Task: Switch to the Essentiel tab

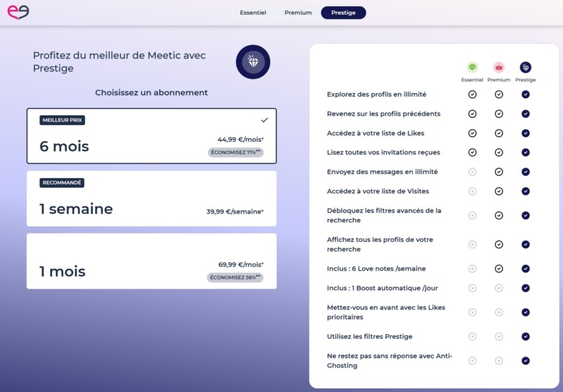Action: click(253, 13)
